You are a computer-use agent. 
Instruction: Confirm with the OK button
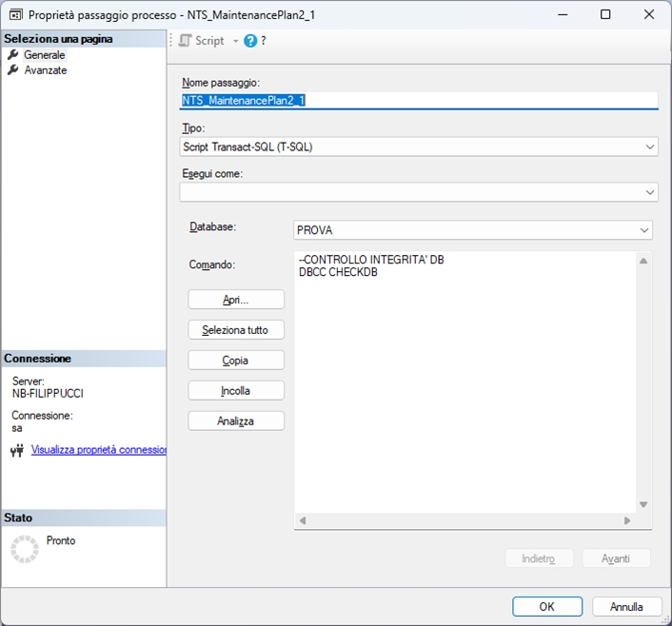(x=546, y=606)
